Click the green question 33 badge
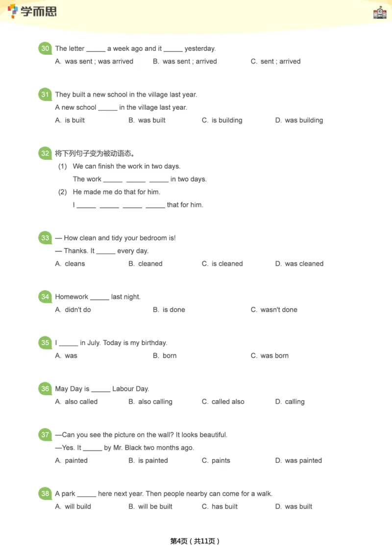This screenshot has width=392, height=555. point(45,238)
